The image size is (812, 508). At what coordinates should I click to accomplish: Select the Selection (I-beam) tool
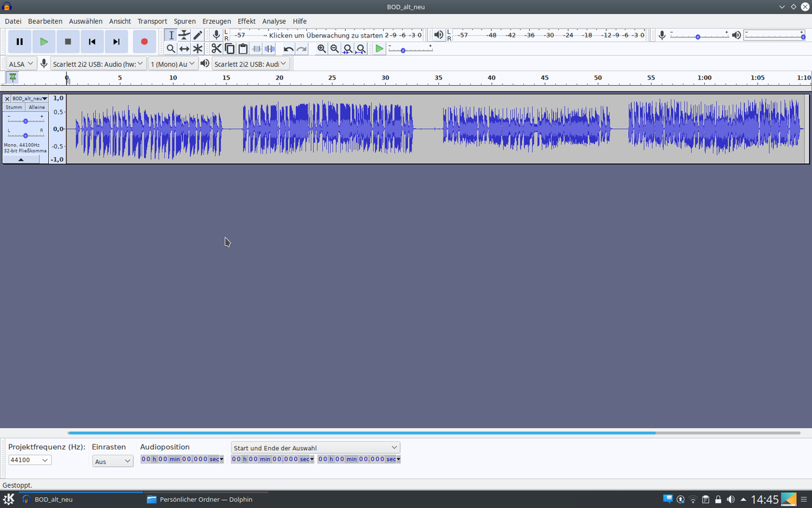coord(171,35)
